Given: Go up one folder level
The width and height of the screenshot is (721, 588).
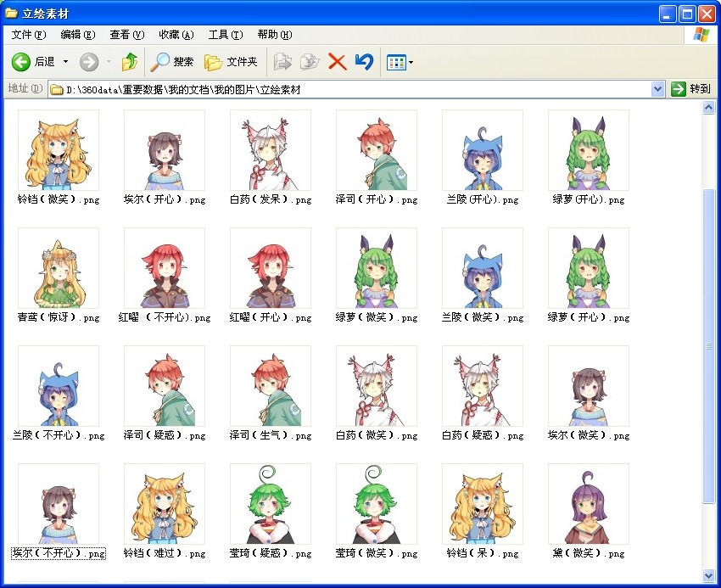Looking at the screenshot, I should [130, 62].
